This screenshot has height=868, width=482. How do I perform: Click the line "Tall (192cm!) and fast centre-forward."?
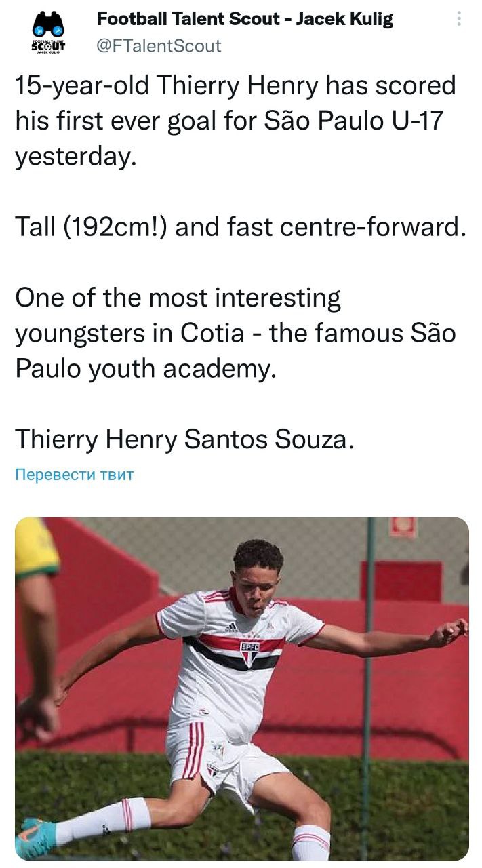pyautogui.click(x=241, y=226)
